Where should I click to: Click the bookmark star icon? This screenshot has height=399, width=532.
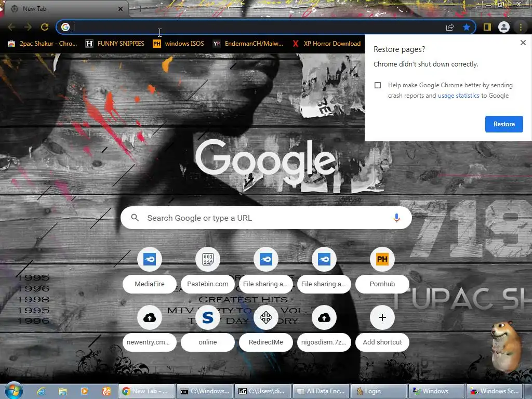(x=467, y=27)
